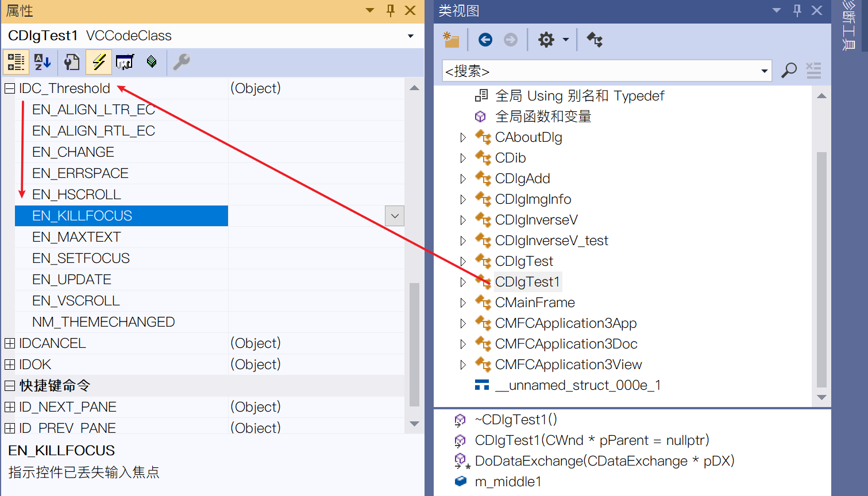
Task: Click the search magnifier in Class View
Action: tap(789, 71)
